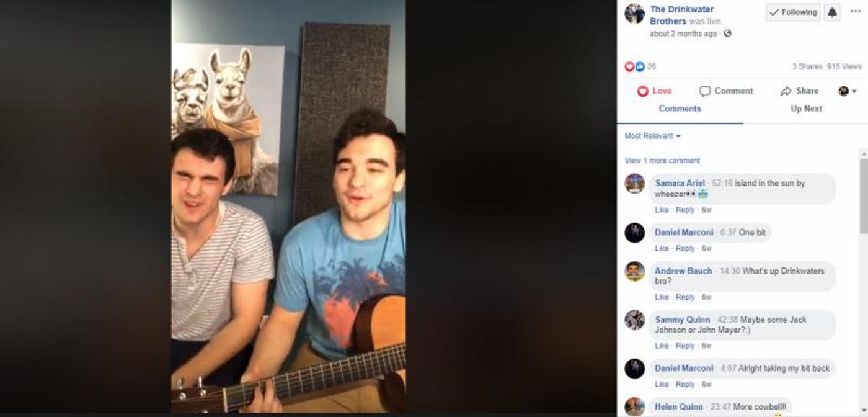This screenshot has height=417, width=868.
Task: Expand the Most Relevant sort dropdown
Action: pyautogui.click(x=652, y=136)
